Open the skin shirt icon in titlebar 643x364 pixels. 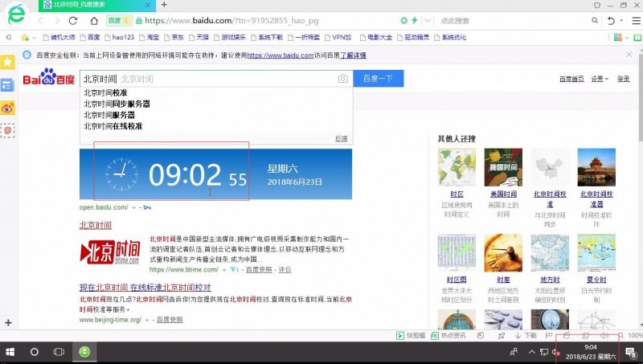point(597,6)
